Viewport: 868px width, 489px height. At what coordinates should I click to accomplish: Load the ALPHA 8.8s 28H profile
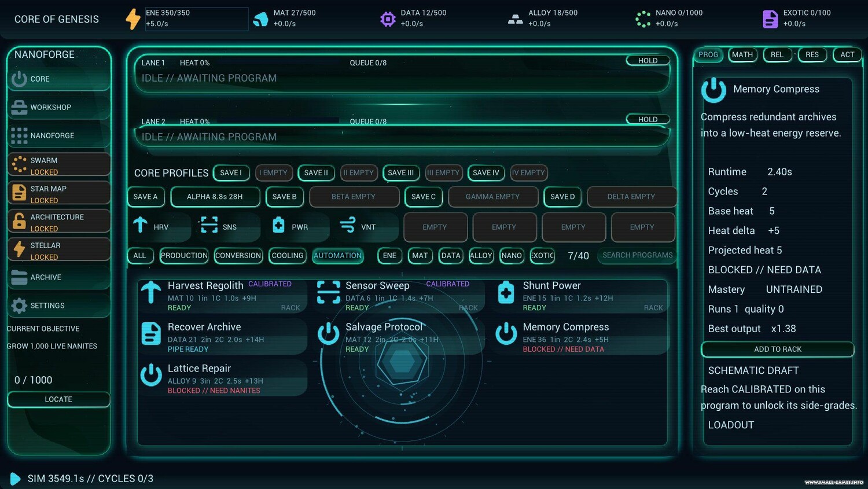point(215,197)
